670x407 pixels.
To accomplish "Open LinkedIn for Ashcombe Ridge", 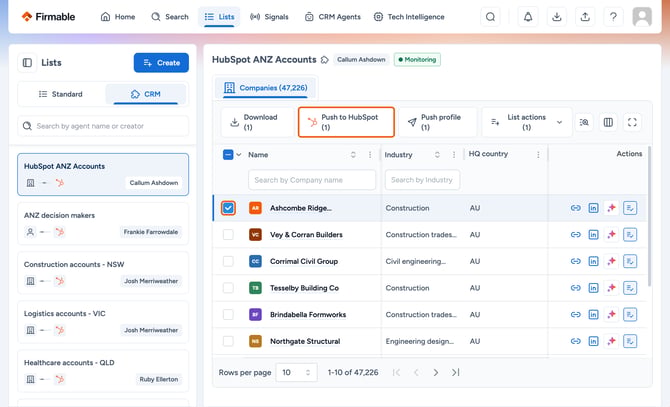I will pyautogui.click(x=594, y=208).
